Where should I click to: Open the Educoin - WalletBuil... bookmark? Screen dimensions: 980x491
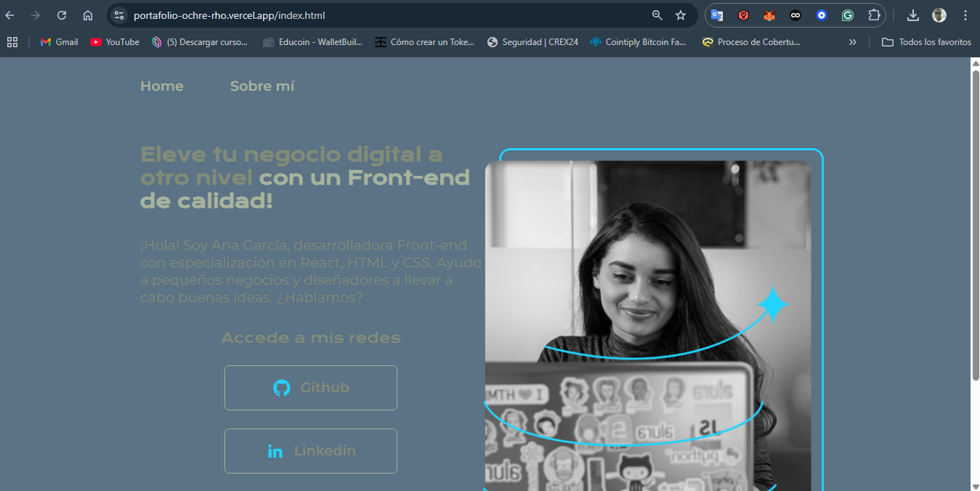point(313,42)
